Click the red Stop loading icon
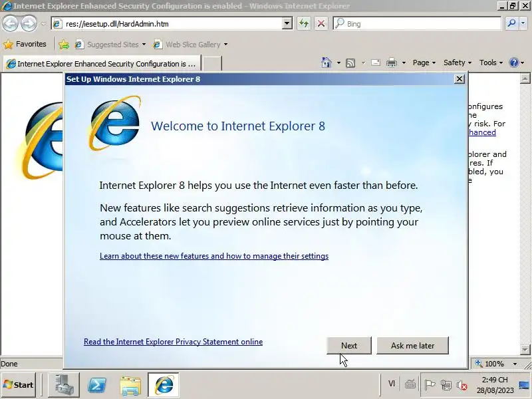Screen dimensions: 532x399 click(321, 24)
